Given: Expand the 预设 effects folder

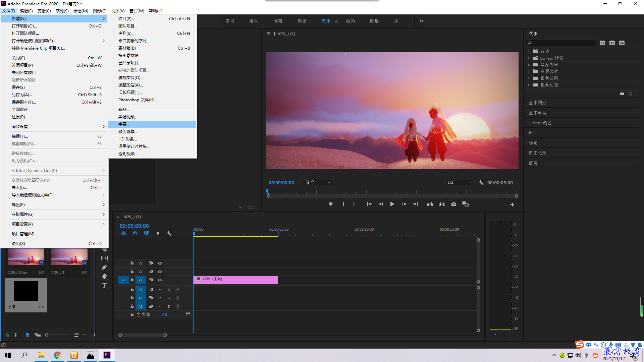Looking at the screenshot, I should click(x=528, y=51).
